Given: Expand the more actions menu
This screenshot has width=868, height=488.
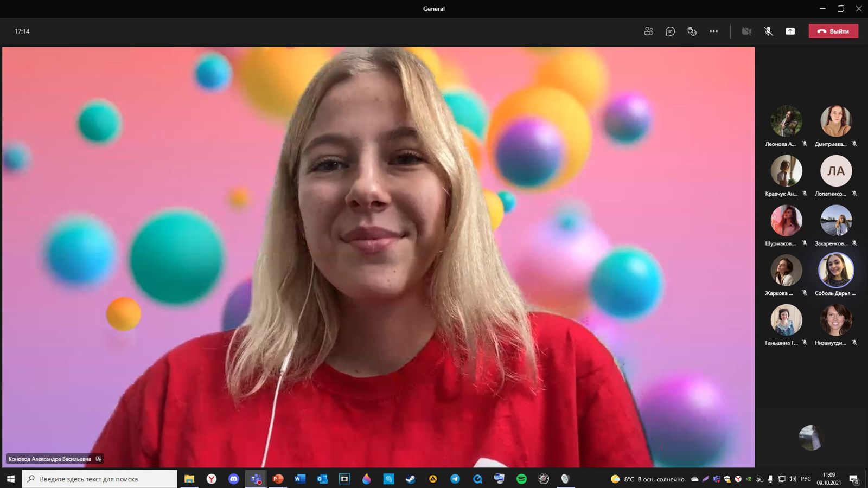Looking at the screenshot, I should (x=713, y=31).
